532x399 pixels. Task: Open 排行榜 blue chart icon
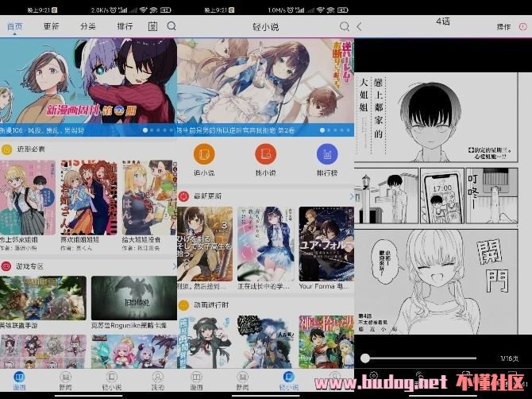tap(326, 154)
